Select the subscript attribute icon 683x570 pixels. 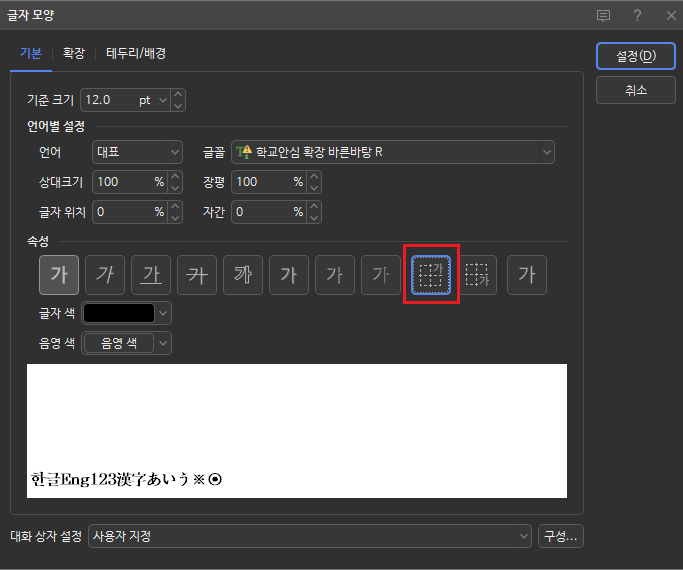[481, 275]
